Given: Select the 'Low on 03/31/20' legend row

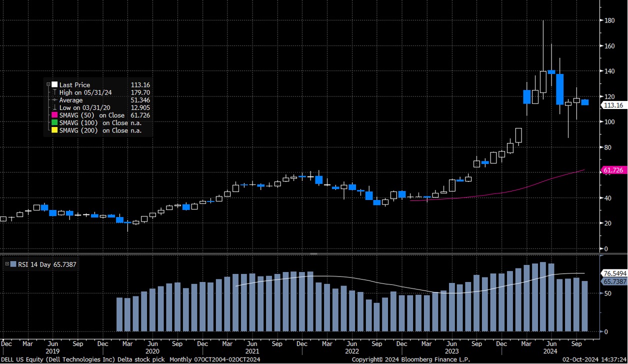Looking at the screenshot, I should click(81, 108).
